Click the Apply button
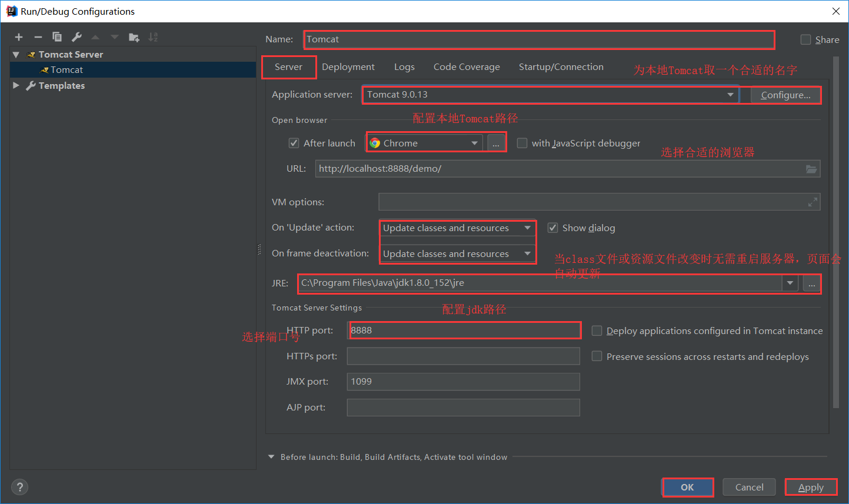Image resolution: width=849 pixels, height=504 pixels. [811, 487]
